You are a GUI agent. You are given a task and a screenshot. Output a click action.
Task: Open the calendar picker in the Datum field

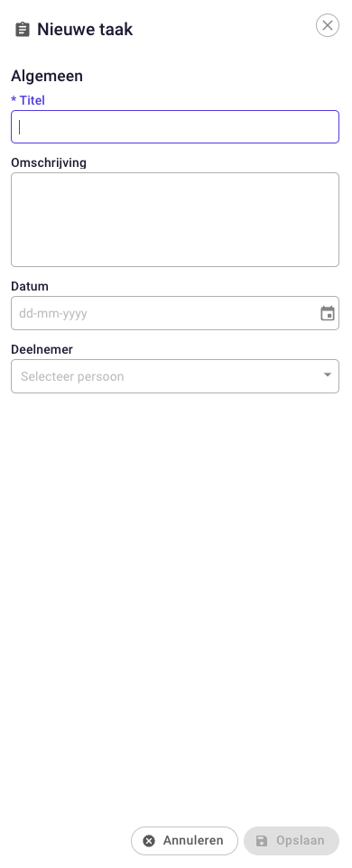328,313
